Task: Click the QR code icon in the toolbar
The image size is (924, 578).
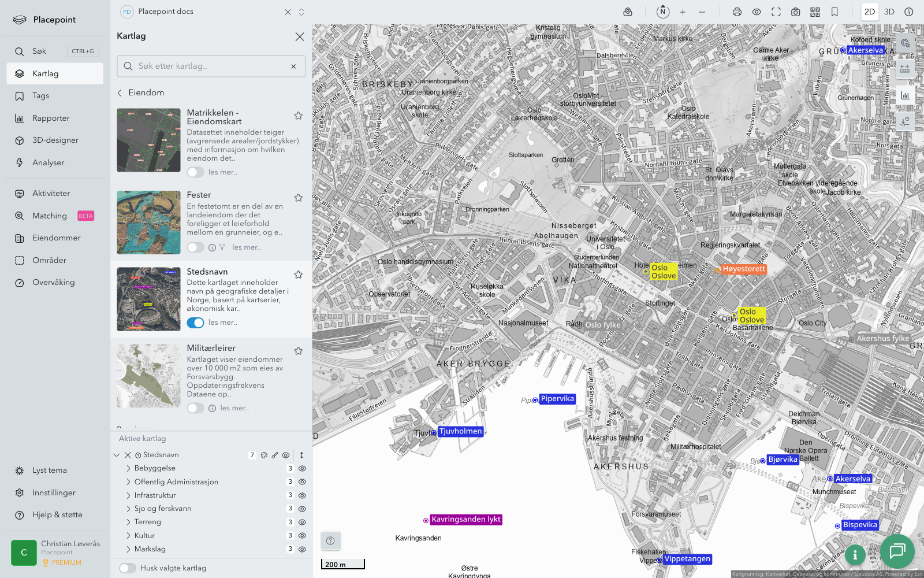Action: point(815,12)
